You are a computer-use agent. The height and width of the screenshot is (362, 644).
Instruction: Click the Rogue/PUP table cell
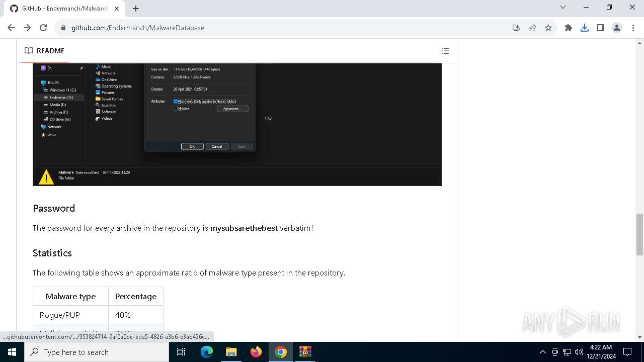click(x=70, y=315)
